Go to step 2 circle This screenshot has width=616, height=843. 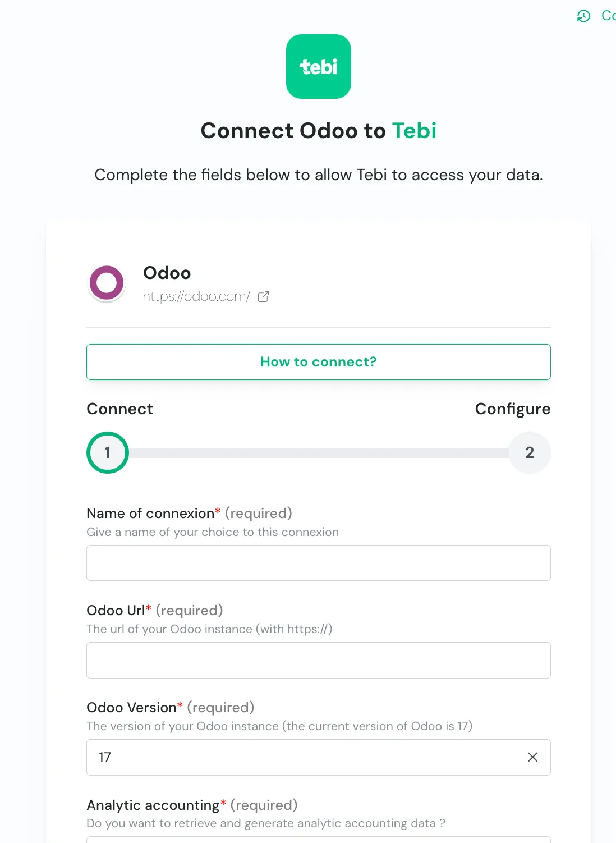click(x=529, y=452)
